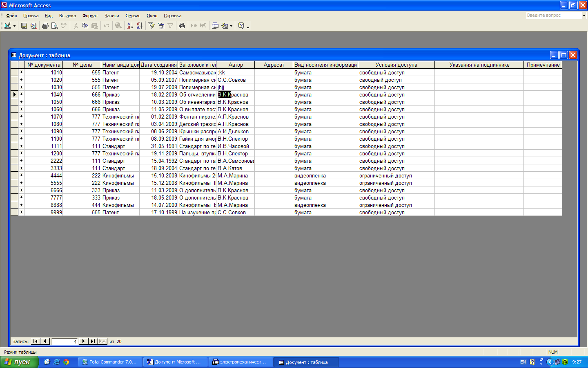Click the EN language indicator in tray
Viewport: 588px width, 368px height.
click(523, 362)
